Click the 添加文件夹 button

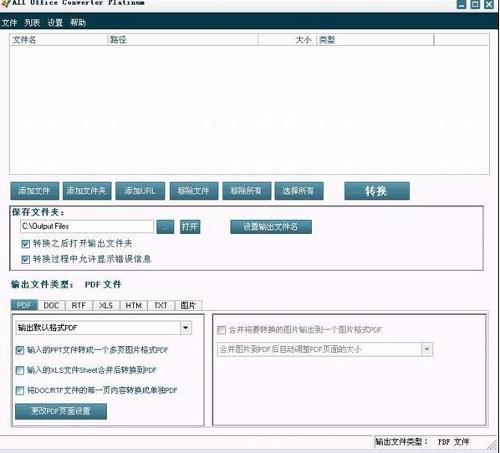click(x=87, y=191)
